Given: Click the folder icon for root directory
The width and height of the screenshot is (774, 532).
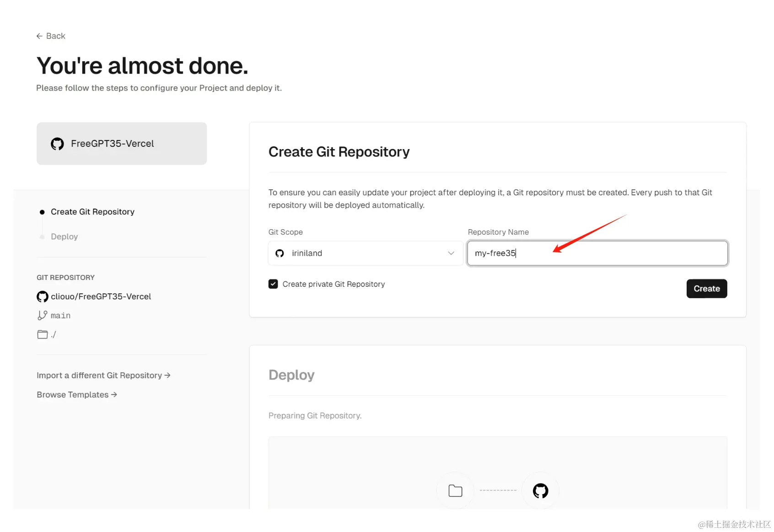Looking at the screenshot, I should click(43, 334).
